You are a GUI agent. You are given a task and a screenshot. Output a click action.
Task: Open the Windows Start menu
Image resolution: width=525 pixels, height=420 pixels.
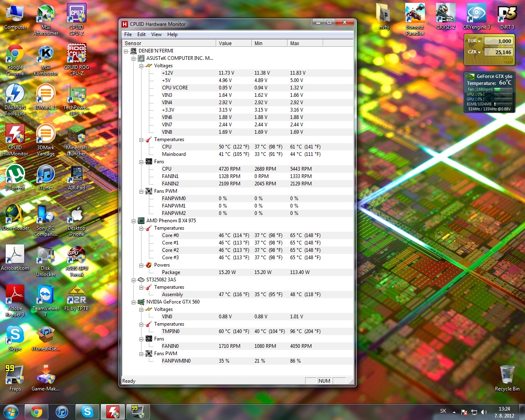click(11, 411)
